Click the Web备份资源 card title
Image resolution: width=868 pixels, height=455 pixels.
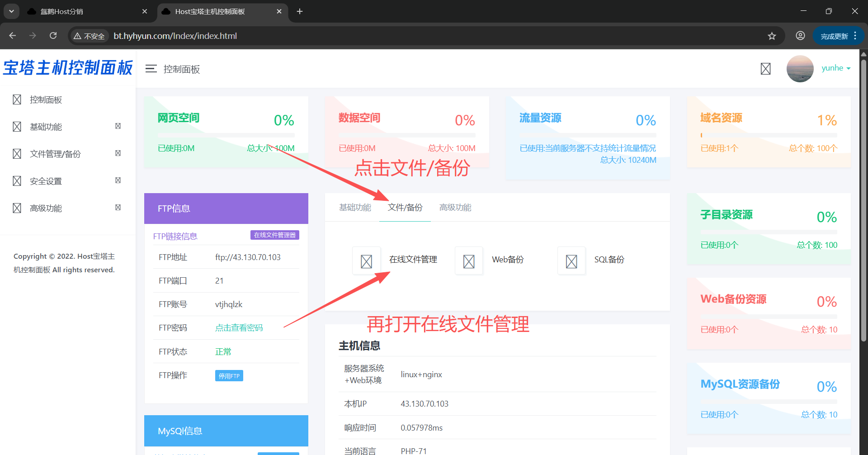[733, 299]
